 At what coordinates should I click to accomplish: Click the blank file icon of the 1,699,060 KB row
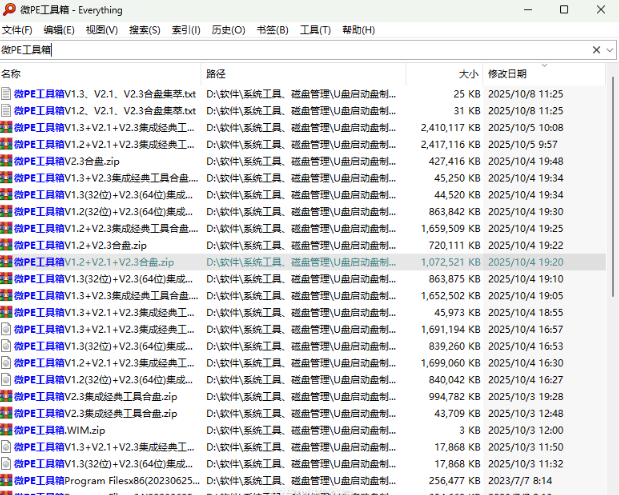click(x=6, y=363)
